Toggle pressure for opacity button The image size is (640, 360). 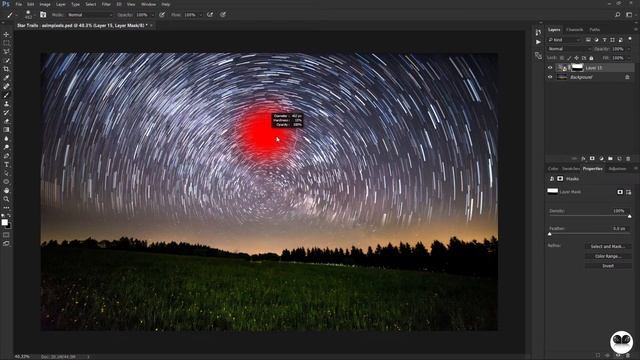[162, 15]
